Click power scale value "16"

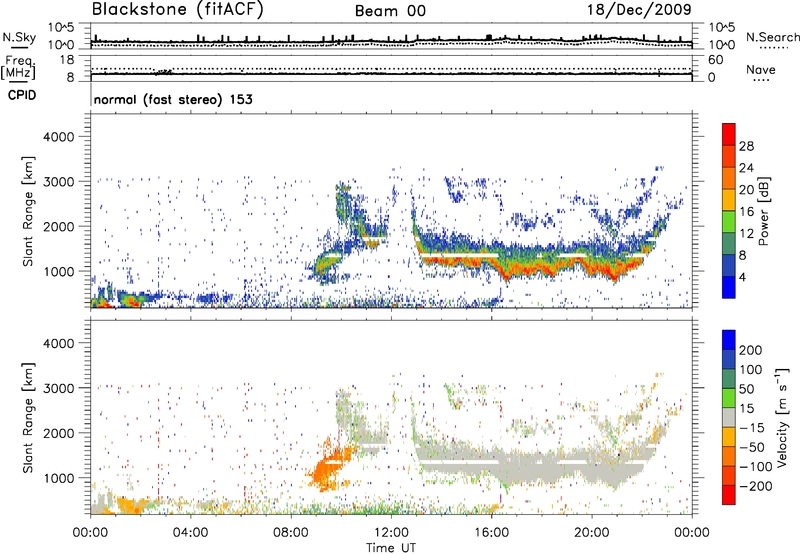click(x=746, y=212)
